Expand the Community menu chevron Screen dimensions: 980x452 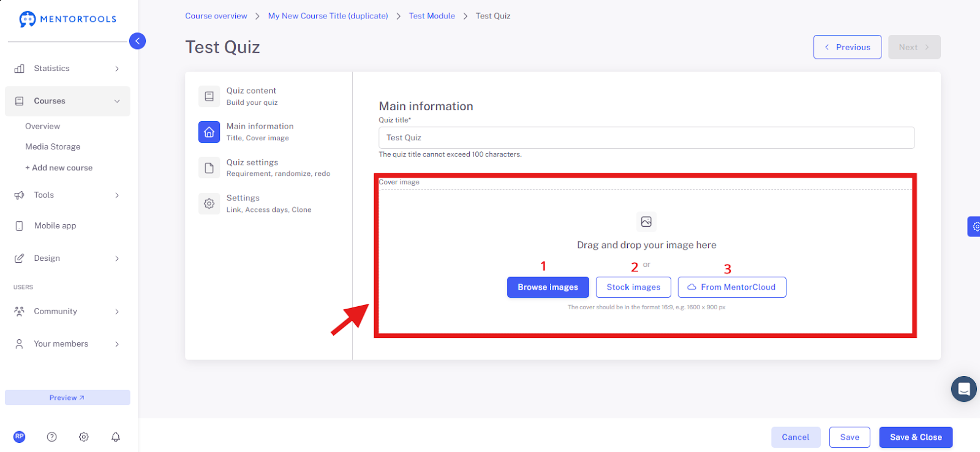[x=117, y=312]
